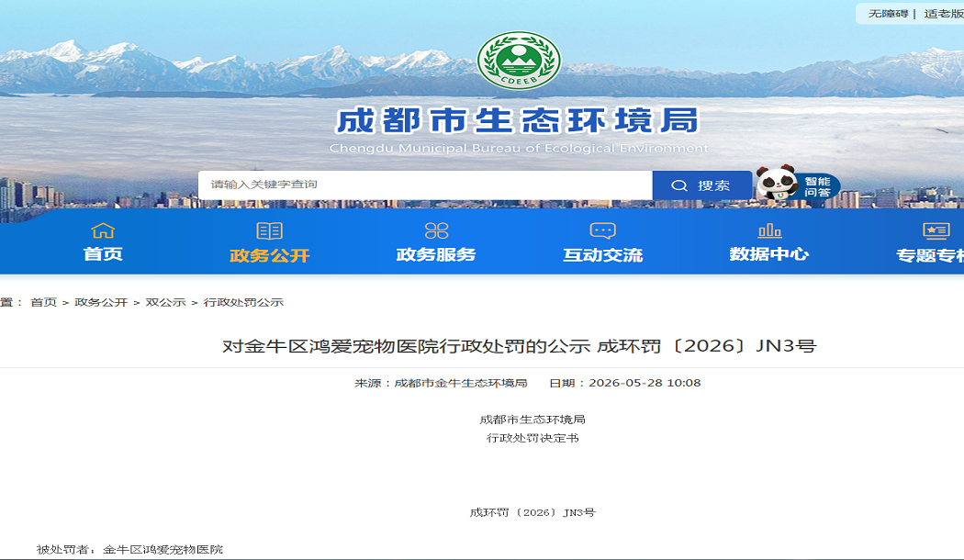Click the star card icon above 专题专栏
Image resolution: width=964 pixels, height=560 pixels.
coord(936,230)
